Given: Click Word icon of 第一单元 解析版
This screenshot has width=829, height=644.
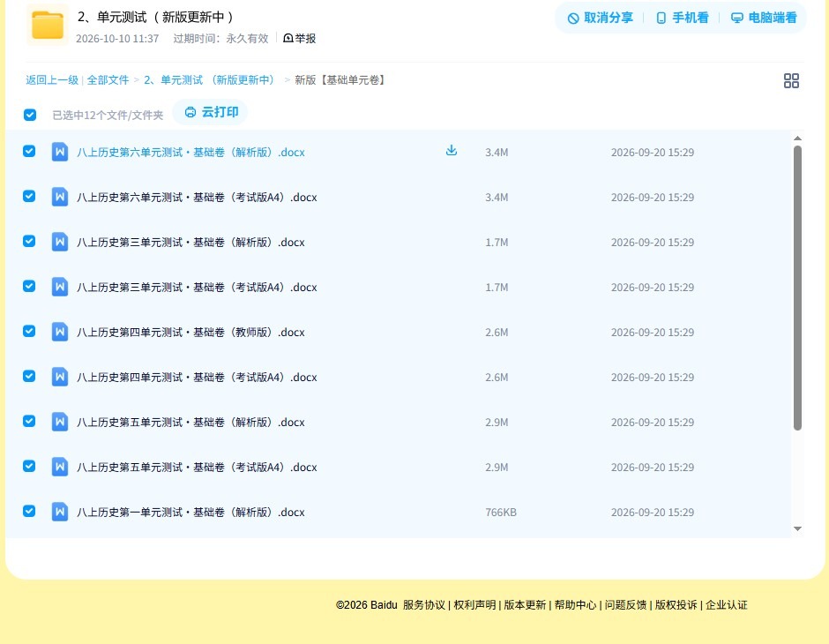Looking at the screenshot, I should (60, 512).
